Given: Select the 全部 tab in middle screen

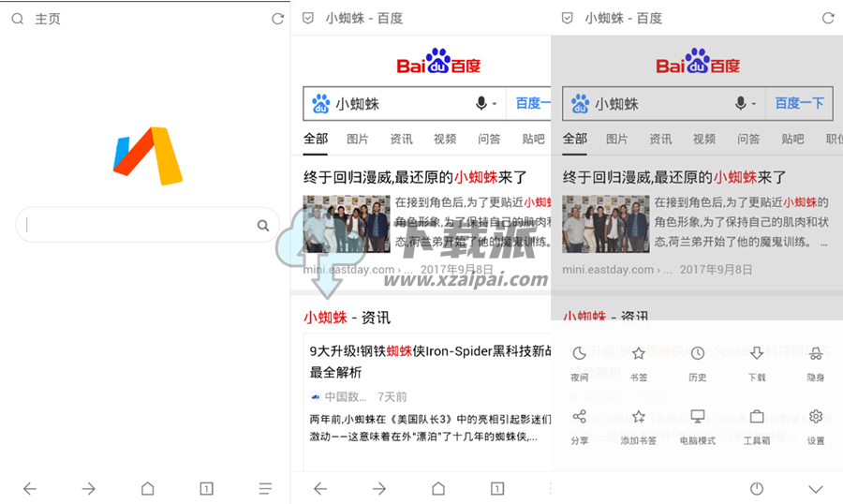Looking at the screenshot, I should (316, 139).
